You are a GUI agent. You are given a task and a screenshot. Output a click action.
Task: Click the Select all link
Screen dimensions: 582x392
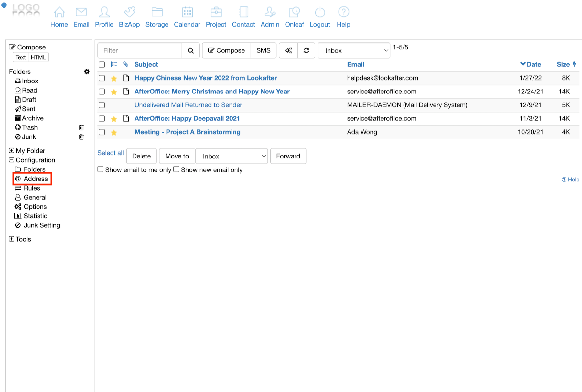(x=111, y=153)
